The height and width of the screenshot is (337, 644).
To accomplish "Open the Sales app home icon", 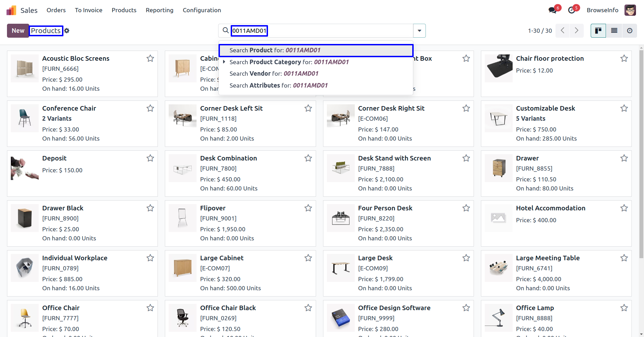I will [11, 10].
